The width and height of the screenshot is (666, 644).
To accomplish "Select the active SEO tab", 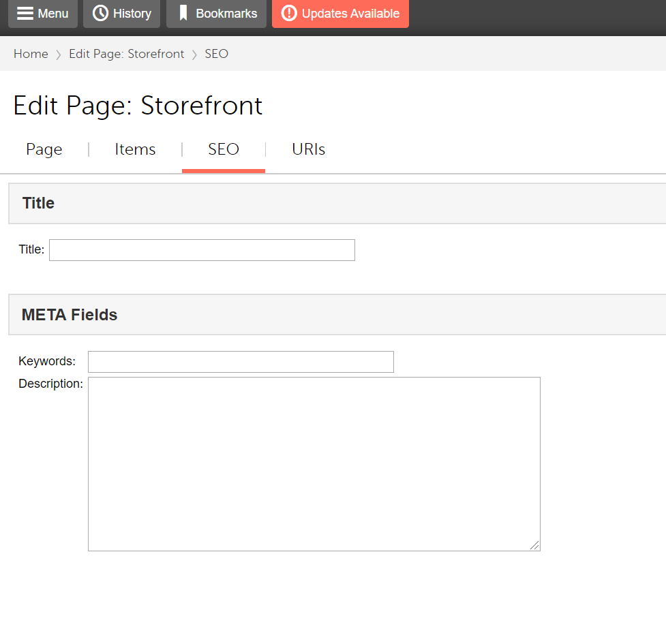I will pos(224,149).
